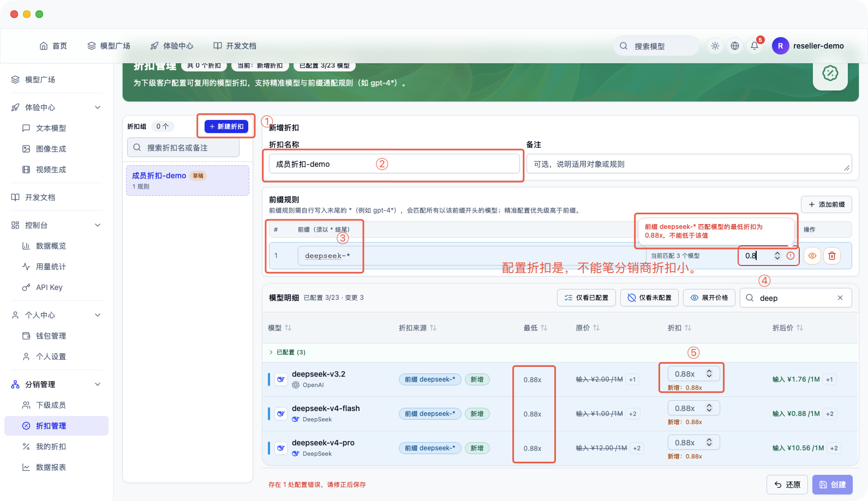Image resolution: width=868 pixels, height=501 pixels.
Task: Sort the table by 折后价 column
Action: 788,328
